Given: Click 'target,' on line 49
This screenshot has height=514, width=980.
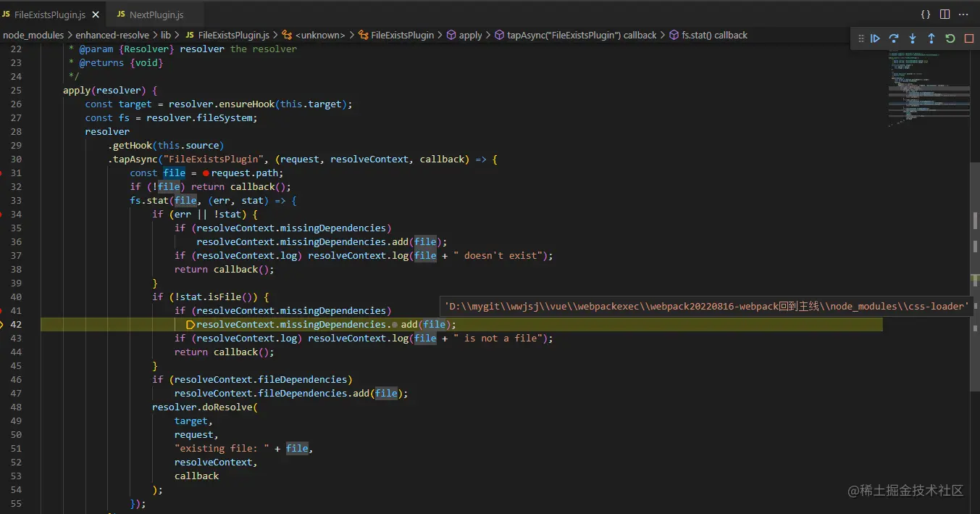Looking at the screenshot, I should 194,421.
